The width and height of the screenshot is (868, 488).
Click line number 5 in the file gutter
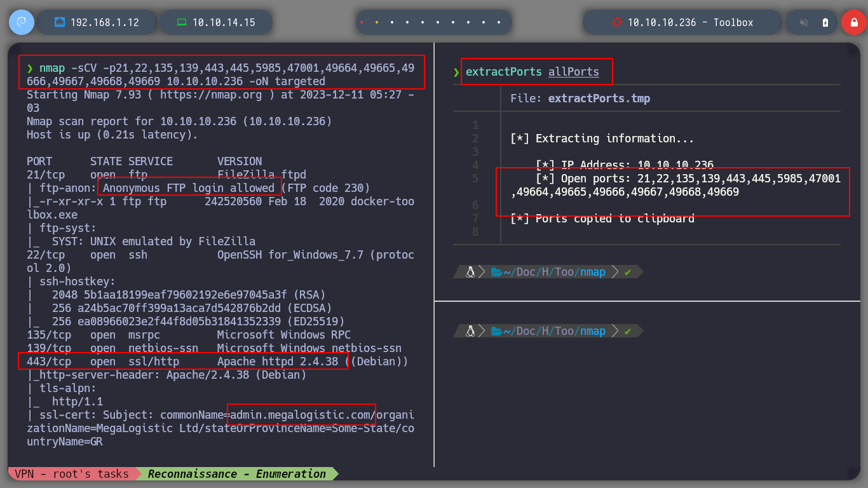476,179
